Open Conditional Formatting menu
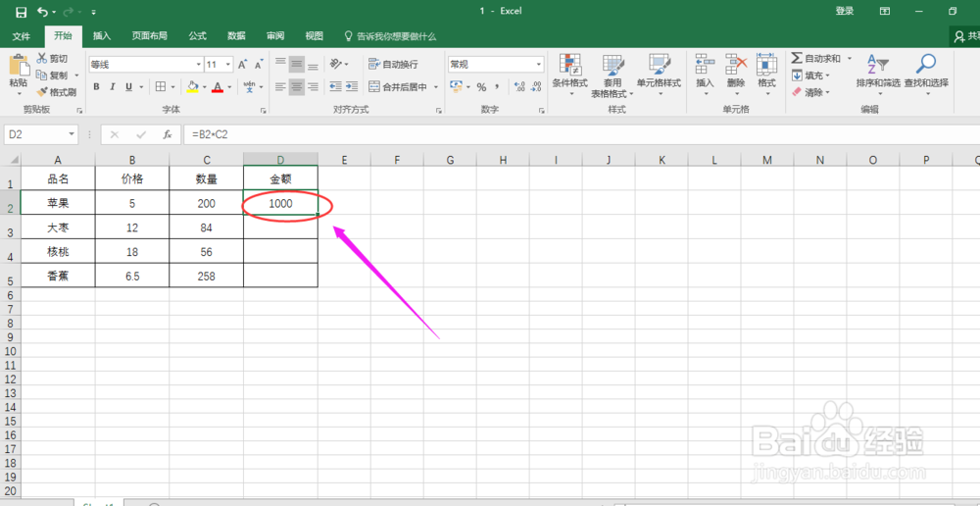Image resolution: width=980 pixels, height=506 pixels. click(x=570, y=76)
